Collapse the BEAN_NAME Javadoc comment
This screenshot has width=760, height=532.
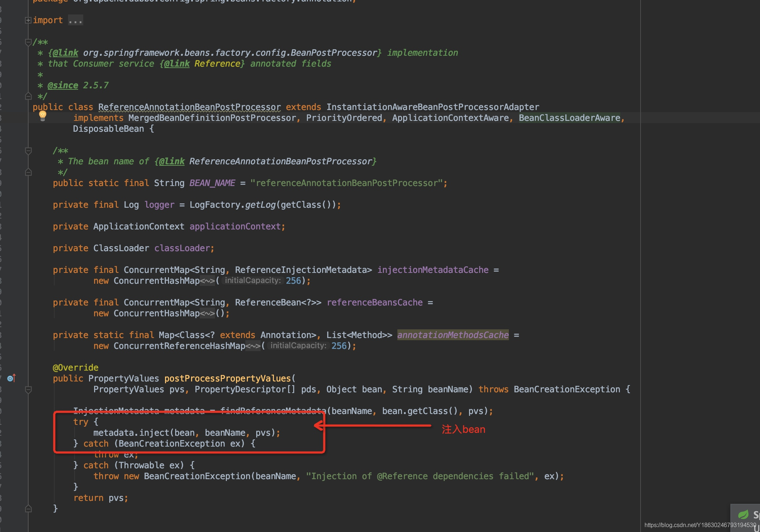coord(28,151)
